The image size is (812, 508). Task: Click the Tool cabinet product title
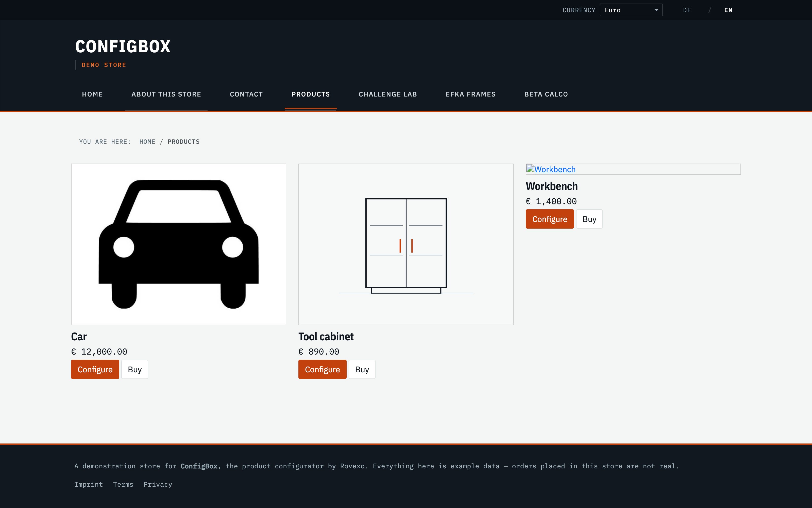pyautogui.click(x=326, y=336)
